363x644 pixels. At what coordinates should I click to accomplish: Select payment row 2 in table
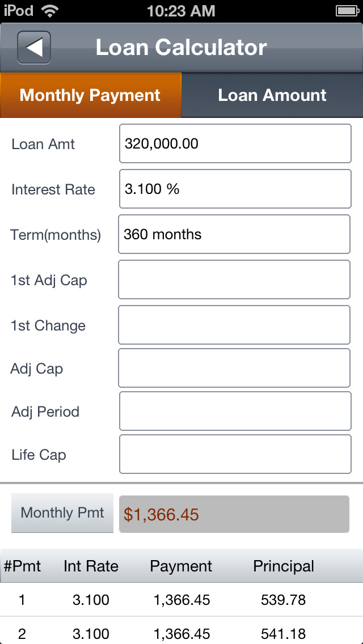pyautogui.click(x=181, y=633)
